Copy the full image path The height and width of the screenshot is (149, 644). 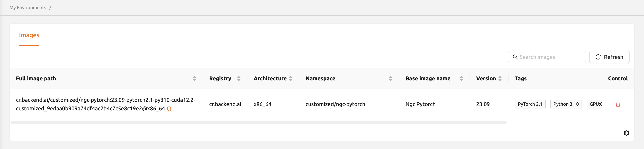coord(169,108)
